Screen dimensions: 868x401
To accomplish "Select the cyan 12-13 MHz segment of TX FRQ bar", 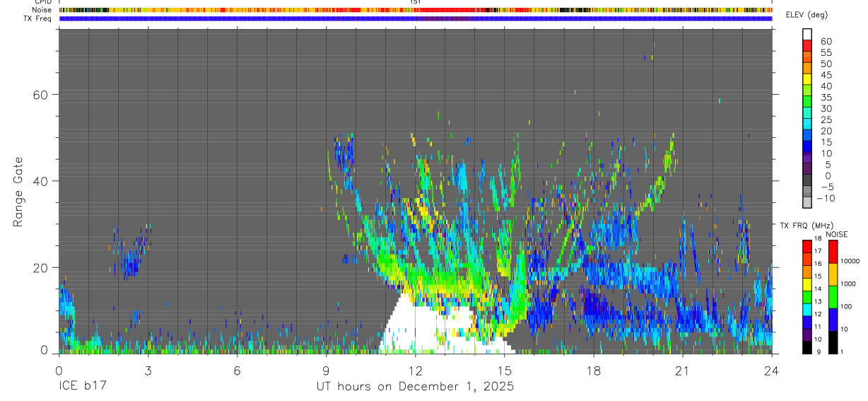I will click(807, 310).
